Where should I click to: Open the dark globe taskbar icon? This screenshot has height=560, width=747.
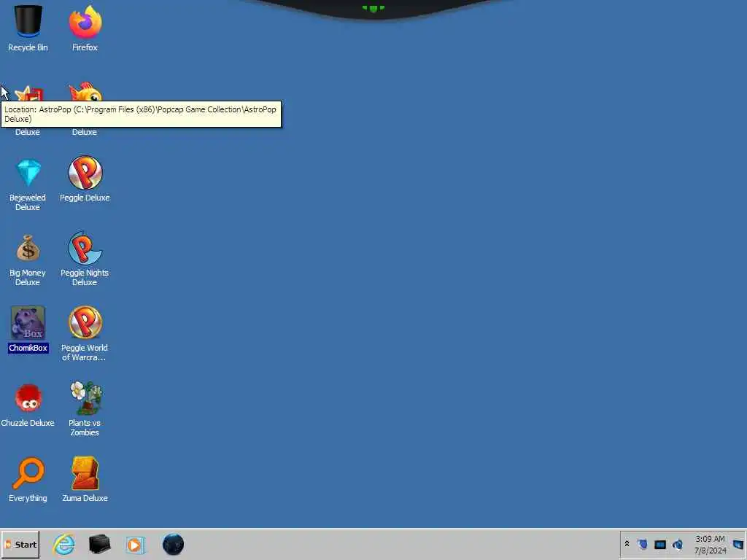(173, 544)
